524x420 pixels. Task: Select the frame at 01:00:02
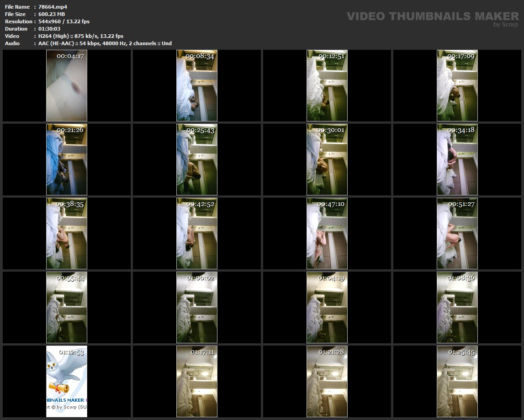197,307
